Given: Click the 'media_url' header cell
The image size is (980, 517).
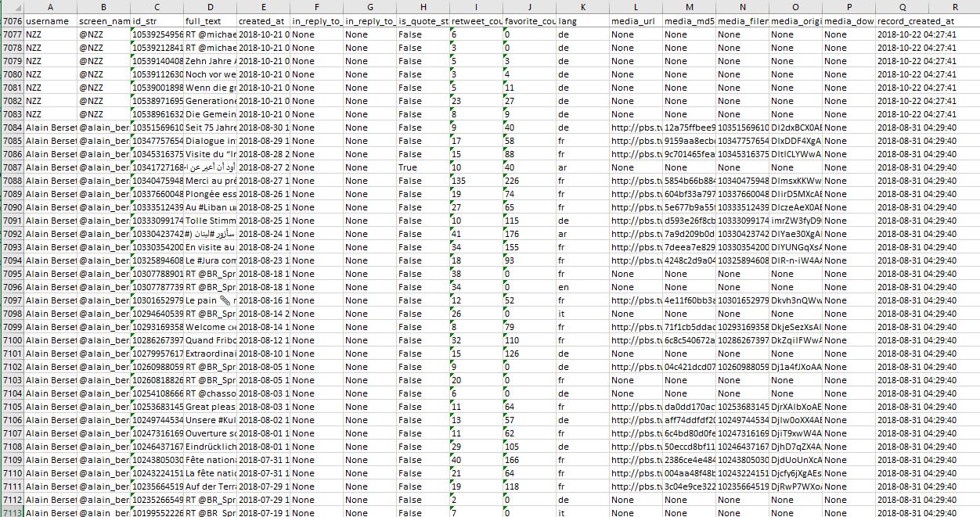Looking at the screenshot, I should tap(636, 21).
